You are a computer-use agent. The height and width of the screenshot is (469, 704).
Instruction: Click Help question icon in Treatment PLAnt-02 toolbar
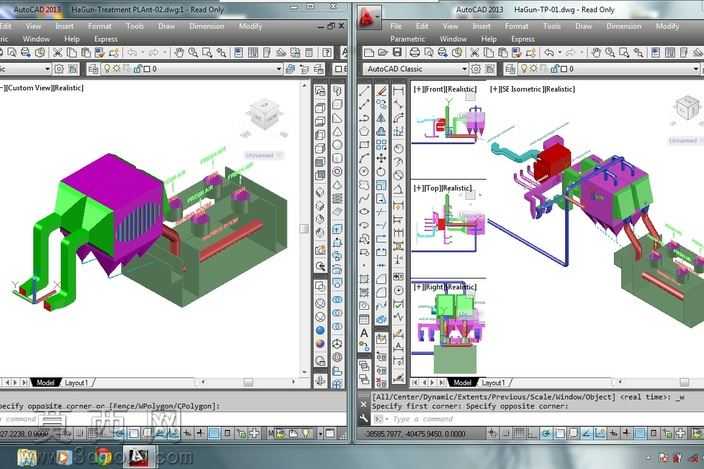327,53
